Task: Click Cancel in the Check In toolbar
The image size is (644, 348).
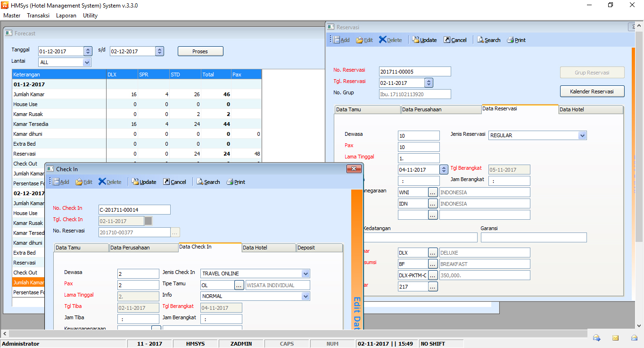Action: click(174, 182)
